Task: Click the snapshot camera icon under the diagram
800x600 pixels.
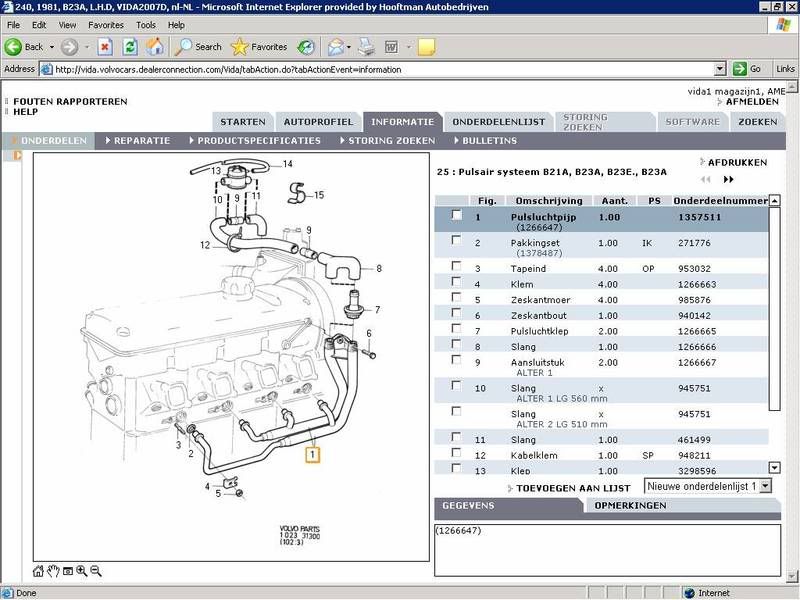Action: 67,571
